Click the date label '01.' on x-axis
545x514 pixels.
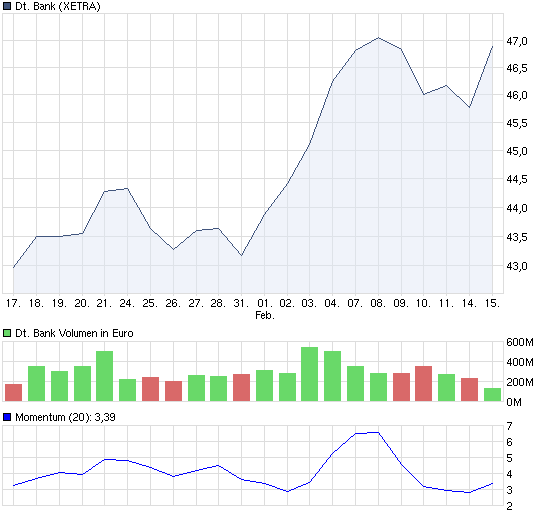[265, 303]
